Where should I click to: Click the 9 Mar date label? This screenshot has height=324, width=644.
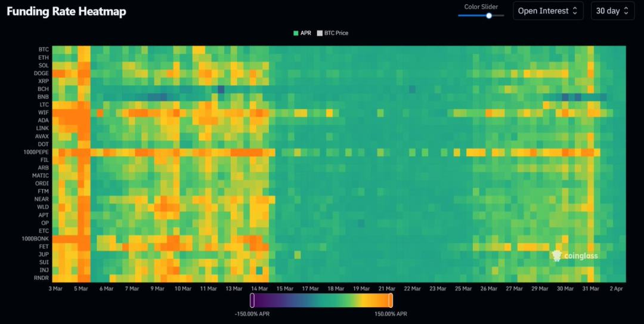tap(157, 289)
